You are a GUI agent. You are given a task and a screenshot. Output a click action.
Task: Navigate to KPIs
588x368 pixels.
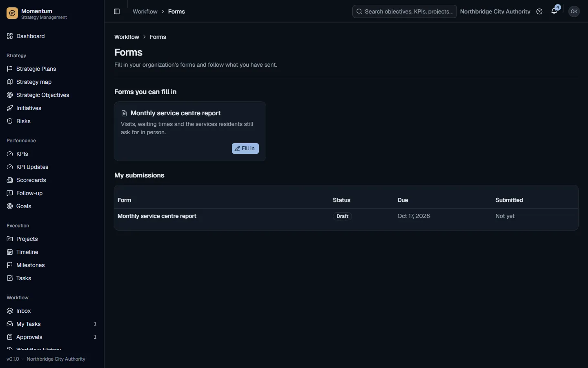[x=52, y=154]
